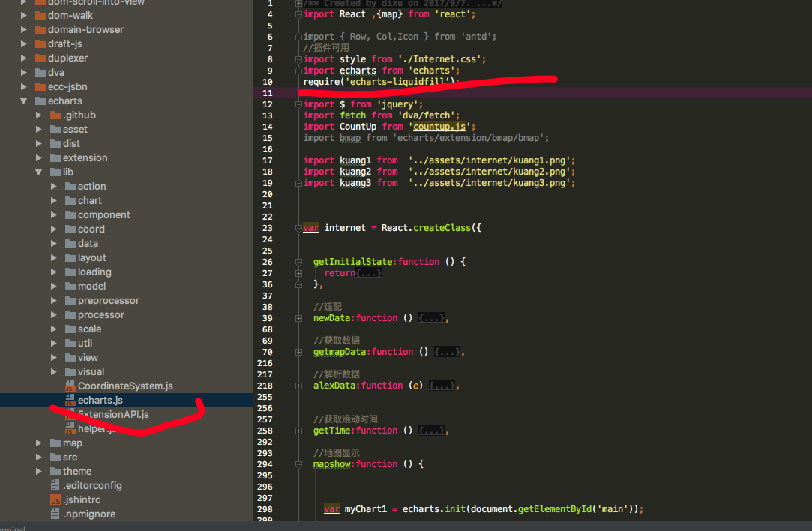Collapse the mapshow function via gutter fold arrow
The image size is (812, 531).
point(298,463)
